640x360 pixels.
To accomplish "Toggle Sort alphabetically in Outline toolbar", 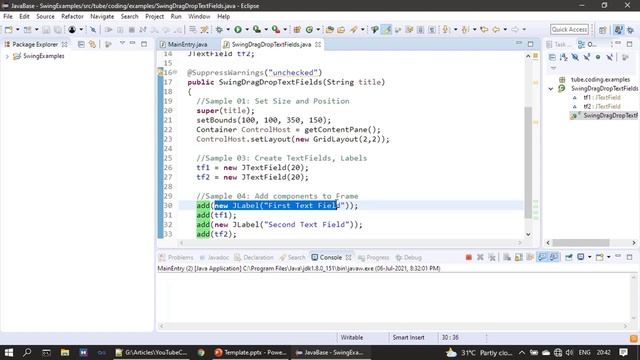I will (564, 58).
